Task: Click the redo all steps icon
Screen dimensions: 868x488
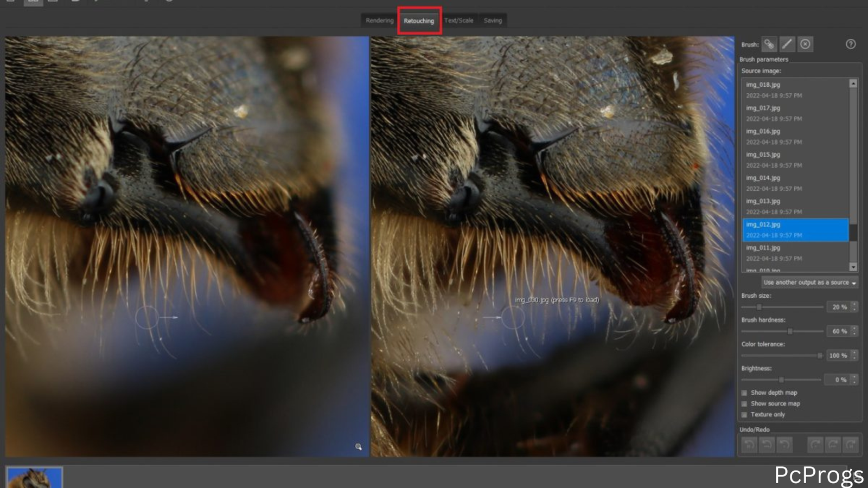Action: click(x=851, y=445)
